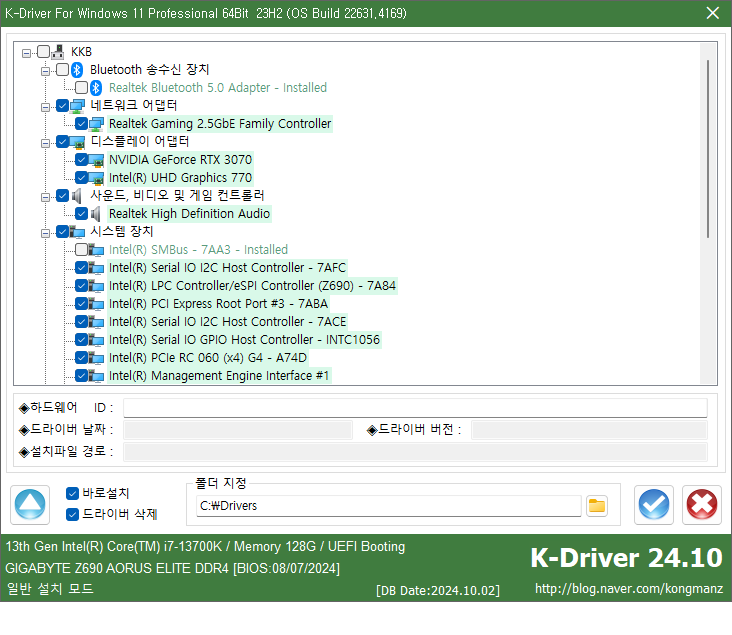Screen dimensions: 732x635
Task: Uncheck the 디스플레이 어댑터 checkbox
Action: pyautogui.click(x=62, y=141)
